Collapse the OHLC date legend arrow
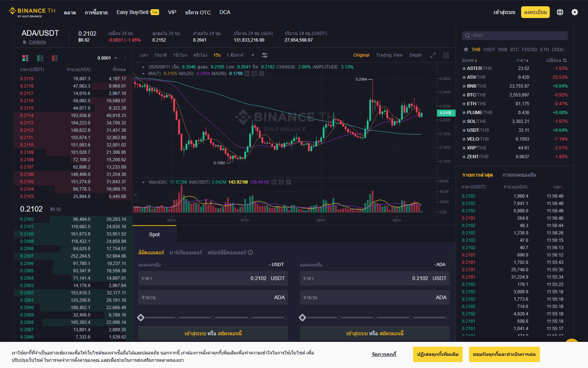 (143, 67)
